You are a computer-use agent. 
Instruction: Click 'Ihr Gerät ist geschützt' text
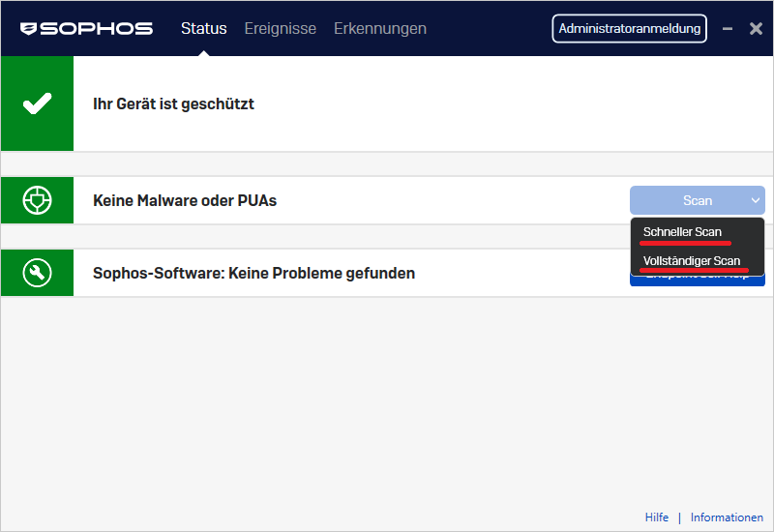[173, 103]
